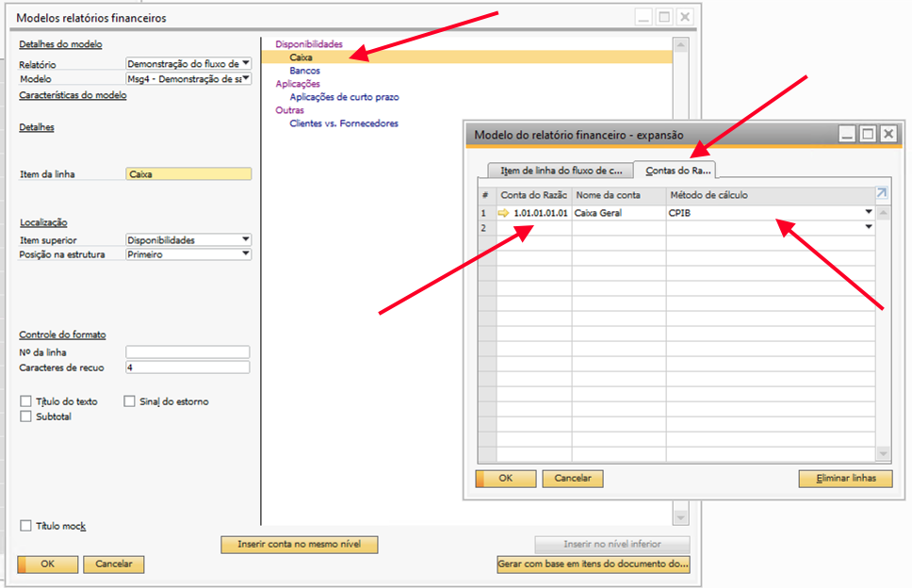Close the Modelos relatórios financeiros window
Screen dimensions: 912x588
pos(685,17)
